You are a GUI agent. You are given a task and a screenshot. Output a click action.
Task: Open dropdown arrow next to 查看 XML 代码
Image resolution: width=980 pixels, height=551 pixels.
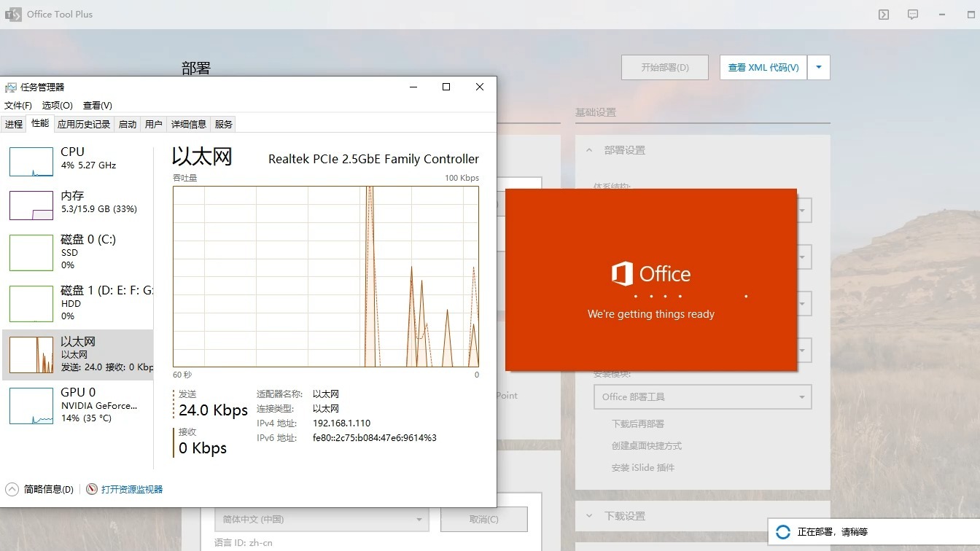pos(819,68)
